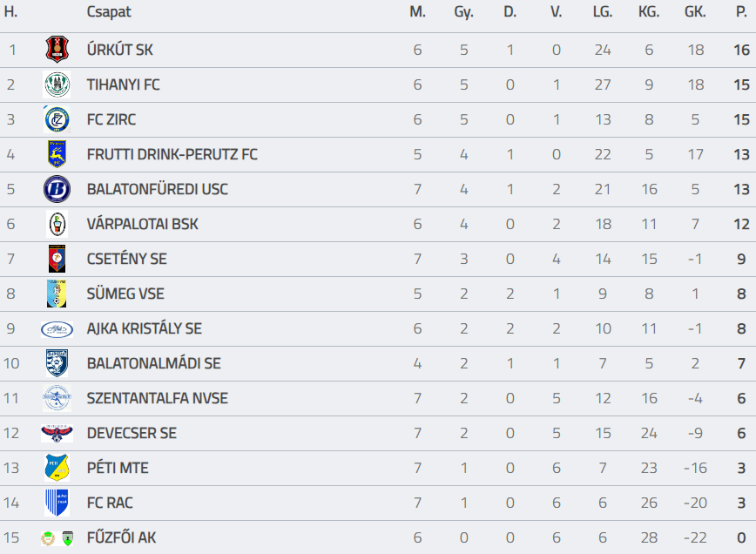The height and width of the screenshot is (554, 756).
Task: Click the CSETÉNY SE team badge
Action: 57,259
